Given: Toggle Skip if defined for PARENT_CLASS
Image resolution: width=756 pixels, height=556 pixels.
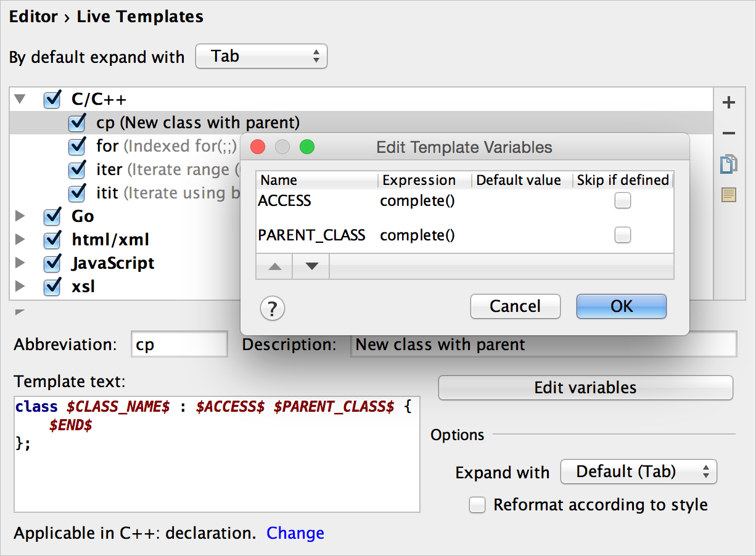Looking at the screenshot, I should pyautogui.click(x=623, y=235).
